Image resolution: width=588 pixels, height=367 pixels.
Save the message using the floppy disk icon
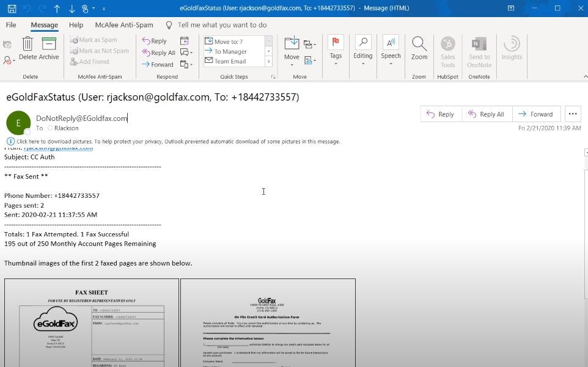pos(12,8)
